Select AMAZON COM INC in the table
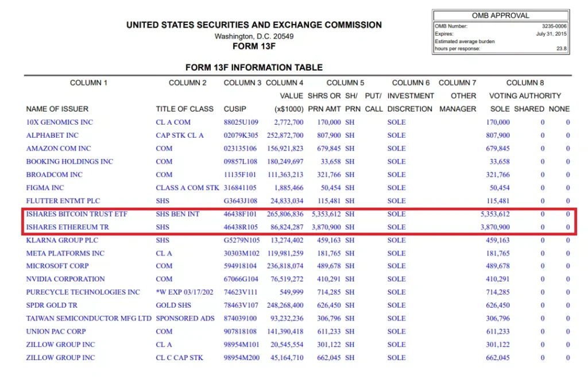Image resolution: width=588 pixels, height=383 pixels. click(59, 149)
